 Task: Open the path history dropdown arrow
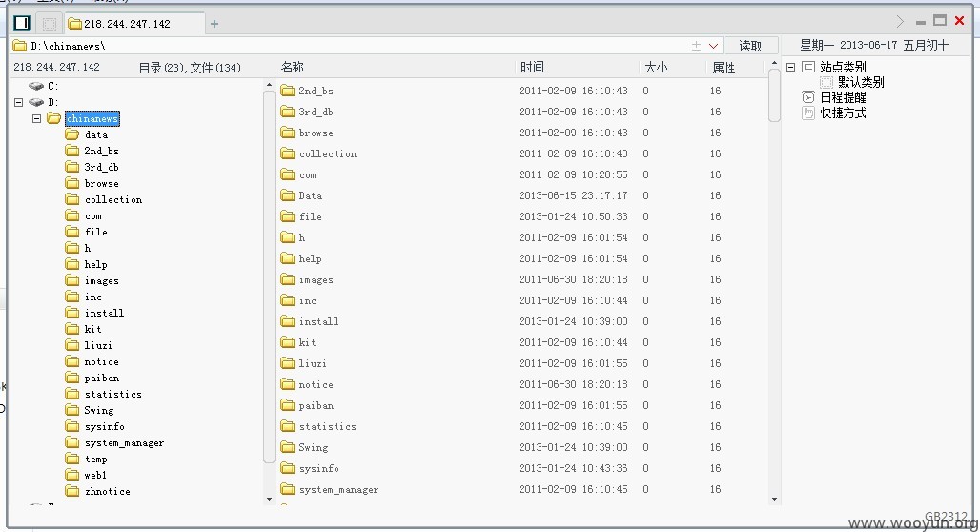click(x=713, y=46)
